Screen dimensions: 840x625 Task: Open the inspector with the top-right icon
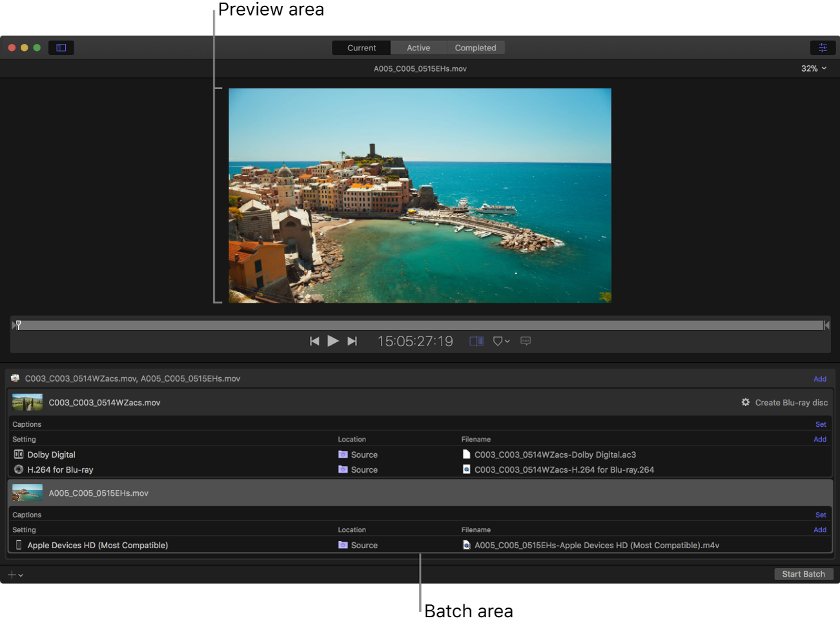pyautogui.click(x=823, y=47)
